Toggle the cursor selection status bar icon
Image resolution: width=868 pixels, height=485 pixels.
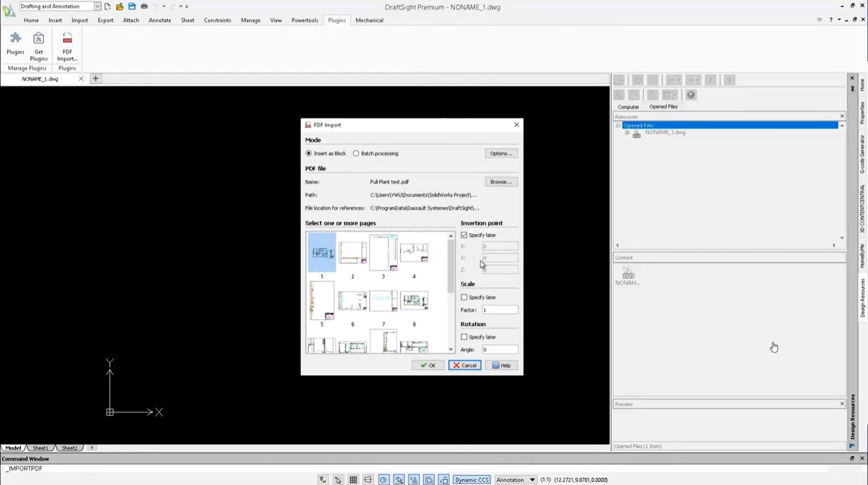[338, 480]
